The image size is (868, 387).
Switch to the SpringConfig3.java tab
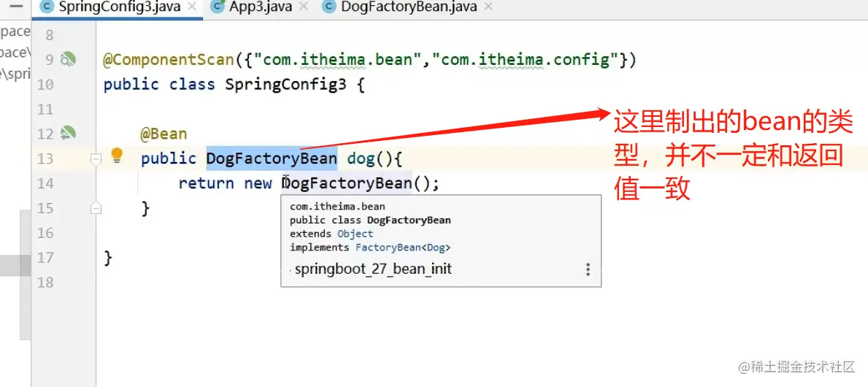(x=118, y=7)
